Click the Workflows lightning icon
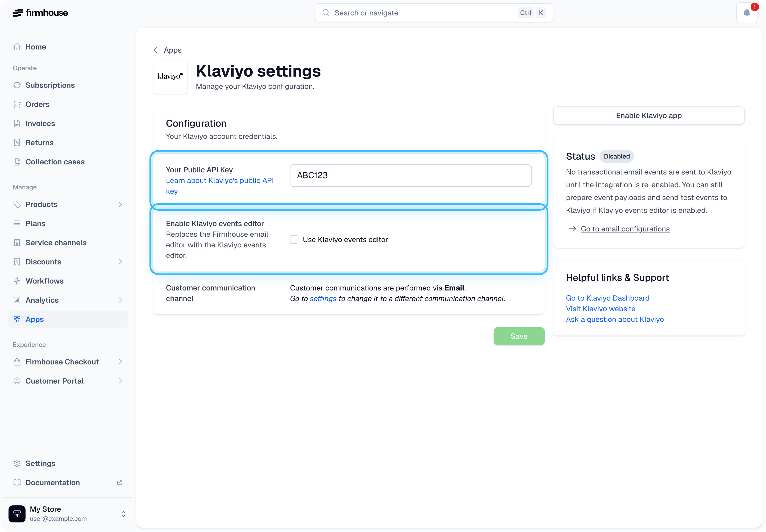Viewport: 766px width, 532px height. [x=17, y=281]
